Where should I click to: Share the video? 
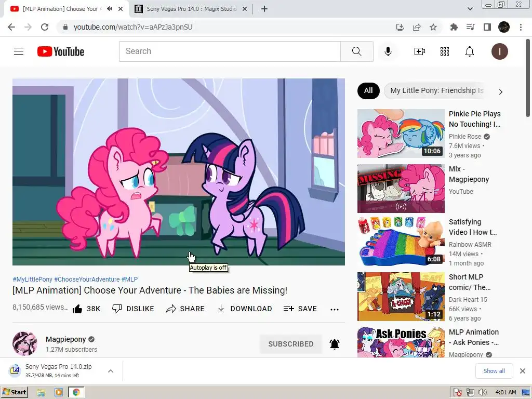pyautogui.click(x=185, y=309)
